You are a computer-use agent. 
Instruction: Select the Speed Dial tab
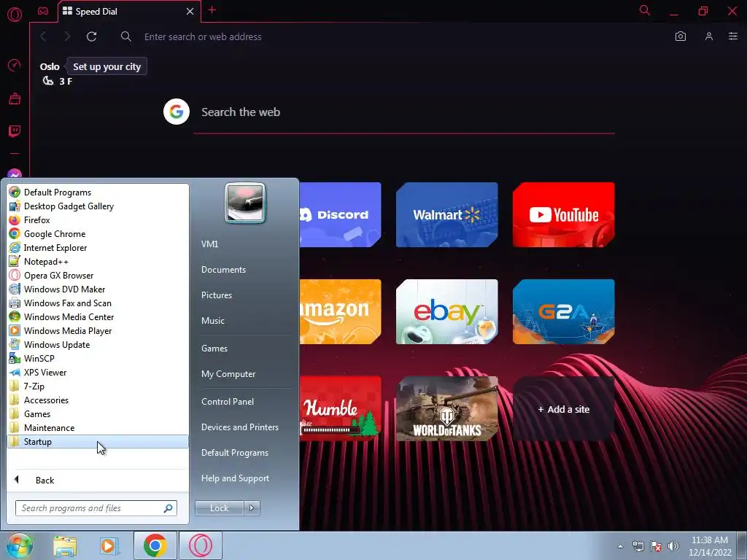click(128, 12)
